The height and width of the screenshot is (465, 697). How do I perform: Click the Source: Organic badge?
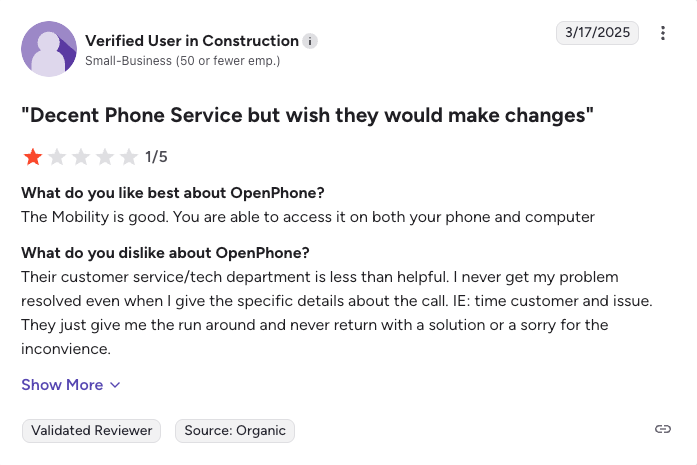pyautogui.click(x=235, y=430)
